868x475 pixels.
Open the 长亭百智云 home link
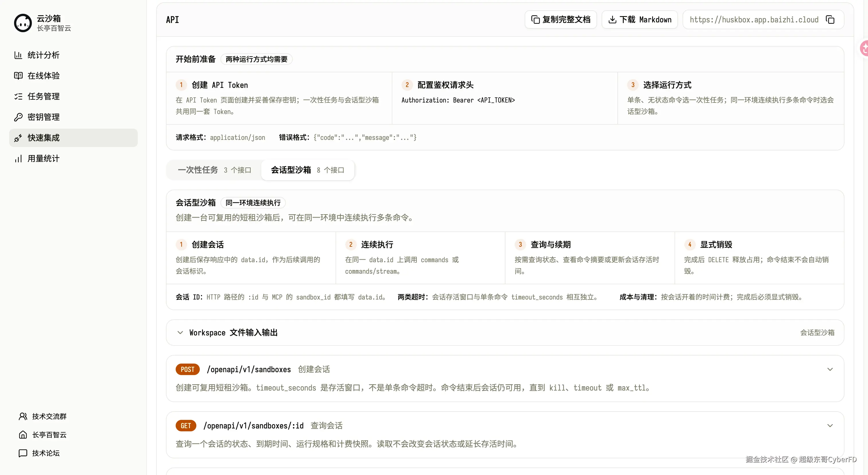pos(42,435)
